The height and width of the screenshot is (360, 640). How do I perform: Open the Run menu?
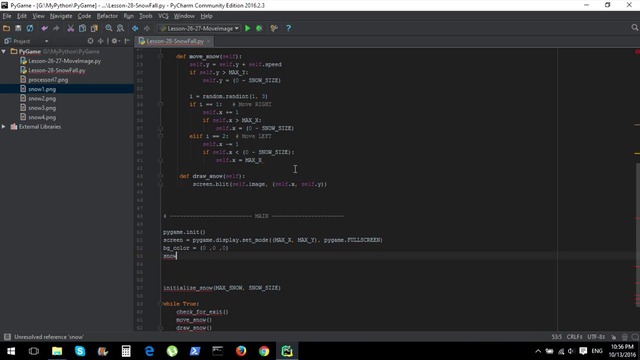click(x=129, y=16)
